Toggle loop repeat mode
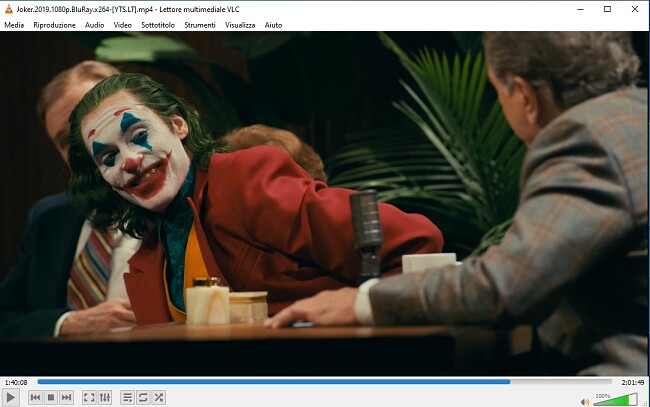Screen dimensions: 650x407 tap(143, 398)
